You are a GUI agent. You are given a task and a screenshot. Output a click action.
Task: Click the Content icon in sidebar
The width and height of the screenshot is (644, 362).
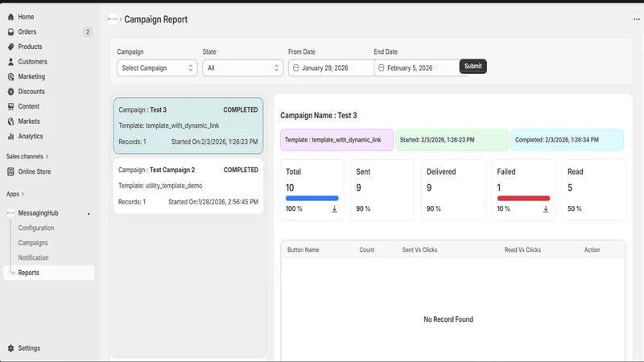(x=10, y=106)
